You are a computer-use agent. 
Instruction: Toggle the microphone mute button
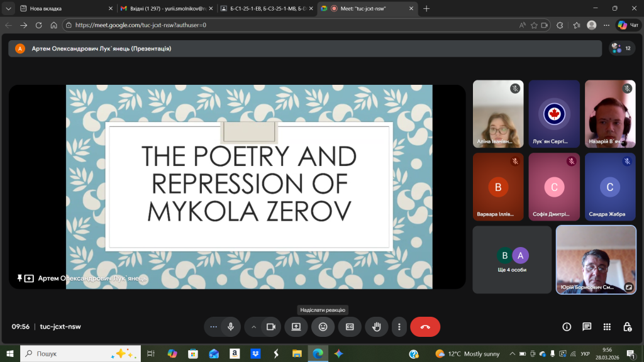pyautogui.click(x=231, y=327)
